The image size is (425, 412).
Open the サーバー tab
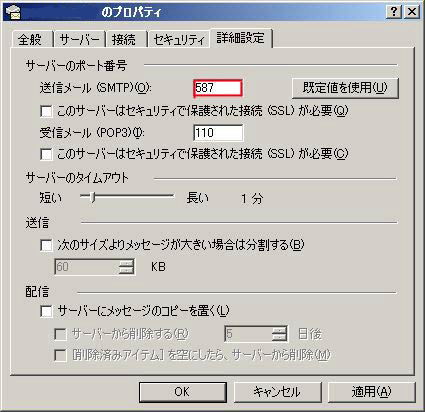click(79, 39)
